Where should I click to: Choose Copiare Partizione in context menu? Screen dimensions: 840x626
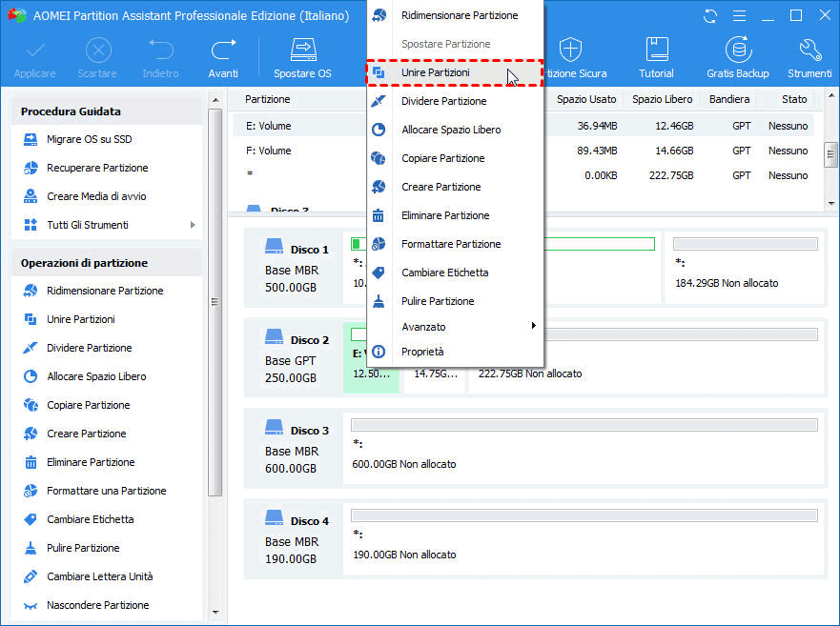tap(455, 158)
